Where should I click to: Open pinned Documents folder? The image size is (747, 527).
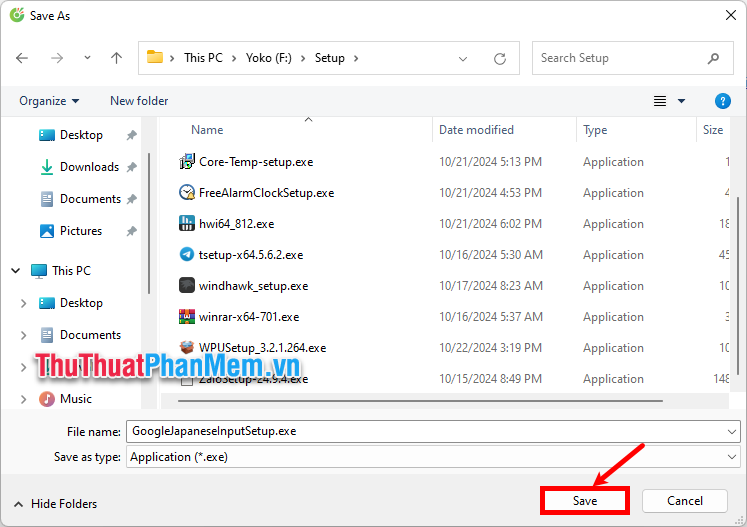pos(91,199)
